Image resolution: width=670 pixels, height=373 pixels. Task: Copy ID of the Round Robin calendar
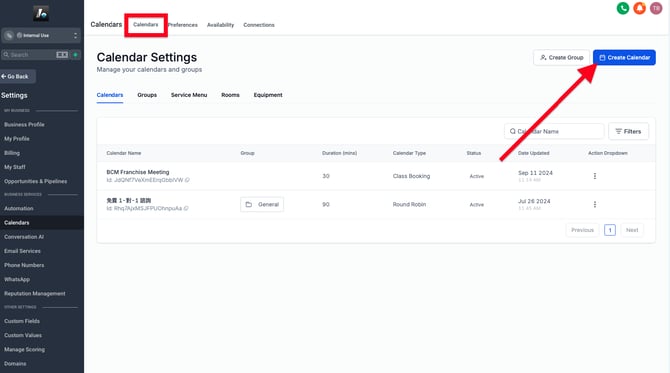[186, 209]
